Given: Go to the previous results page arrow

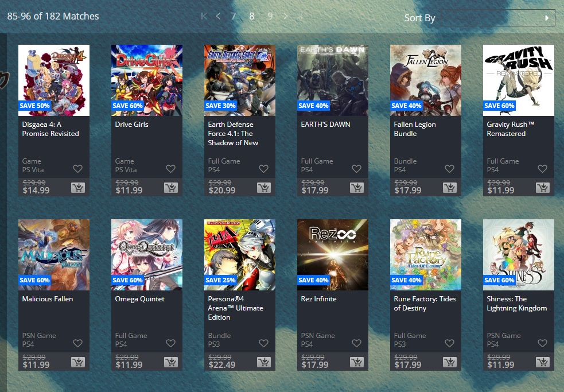Looking at the screenshot, I should tap(218, 16).
